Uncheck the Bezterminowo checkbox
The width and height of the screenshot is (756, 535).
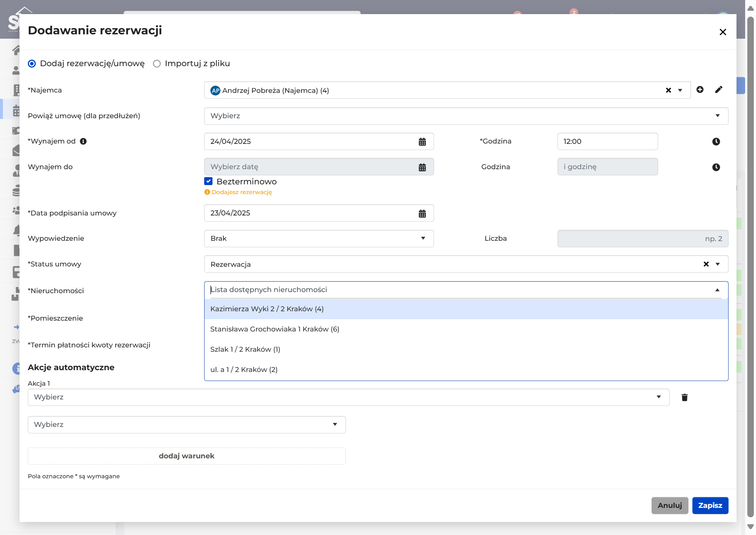(x=209, y=181)
